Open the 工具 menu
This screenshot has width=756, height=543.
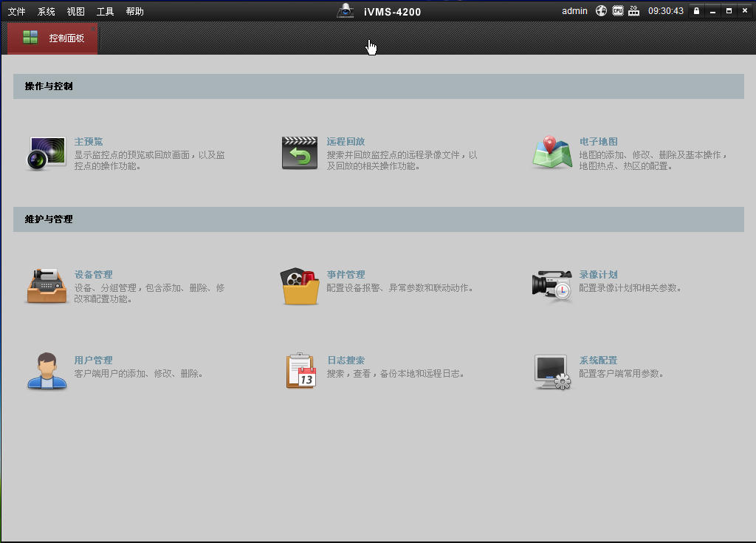point(105,11)
